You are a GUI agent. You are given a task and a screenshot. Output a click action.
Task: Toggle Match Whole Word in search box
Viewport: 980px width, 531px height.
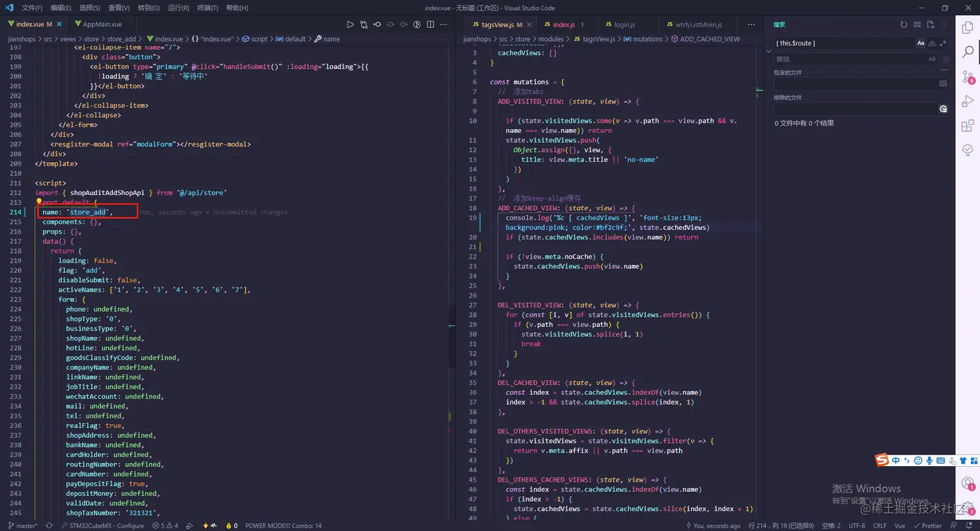click(932, 43)
